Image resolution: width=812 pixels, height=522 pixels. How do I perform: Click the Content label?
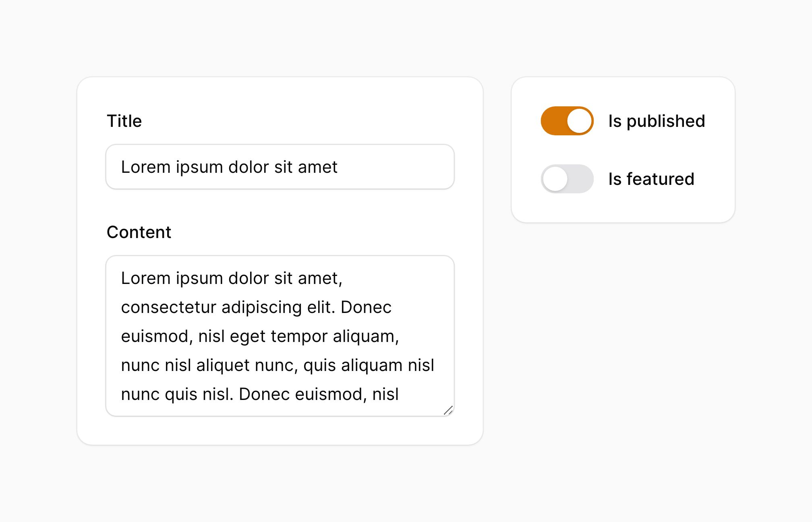[x=139, y=232]
